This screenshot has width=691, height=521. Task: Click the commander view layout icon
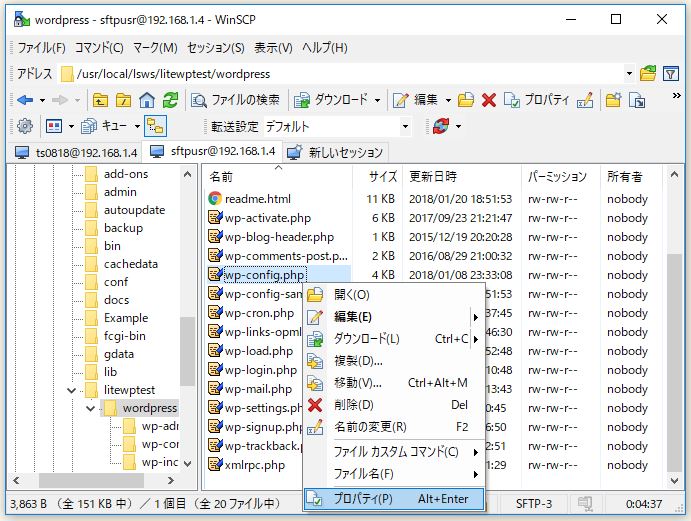pyautogui.click(x=54, y=127)
